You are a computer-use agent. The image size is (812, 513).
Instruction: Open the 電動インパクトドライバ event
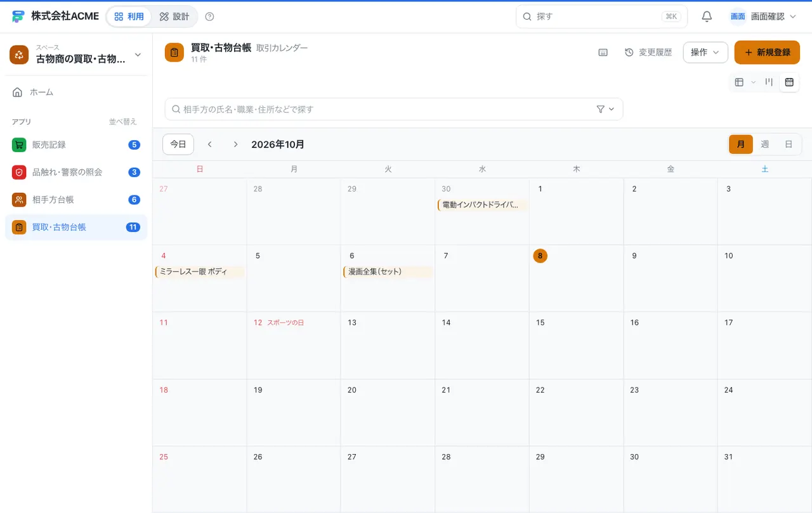[482, 205]
